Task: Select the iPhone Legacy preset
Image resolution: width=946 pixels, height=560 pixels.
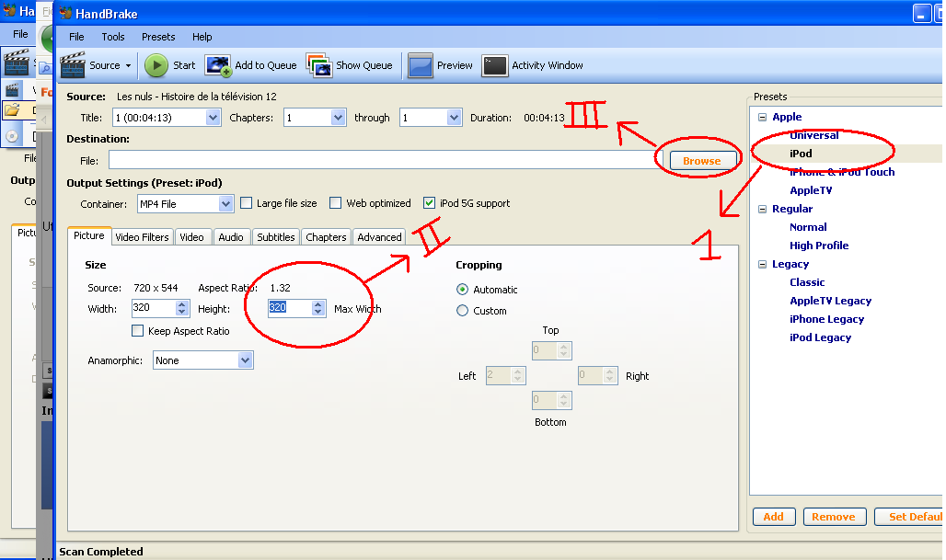Action: [x=827, y=319]
